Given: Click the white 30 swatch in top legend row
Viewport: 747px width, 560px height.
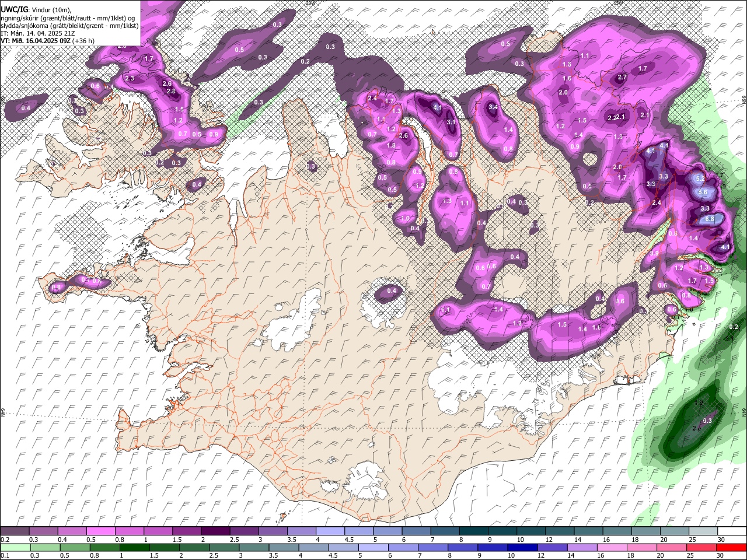Looking at the screenshot, I should click(x=732, y=531).
